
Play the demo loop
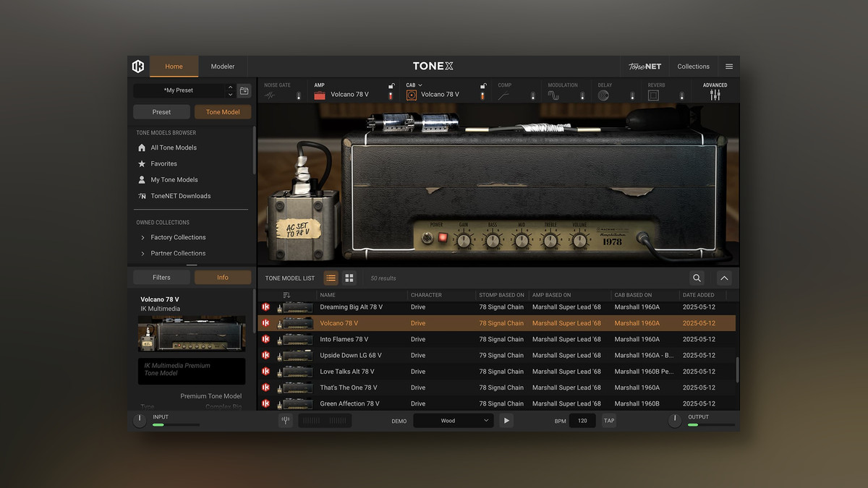tap(506, 421)
